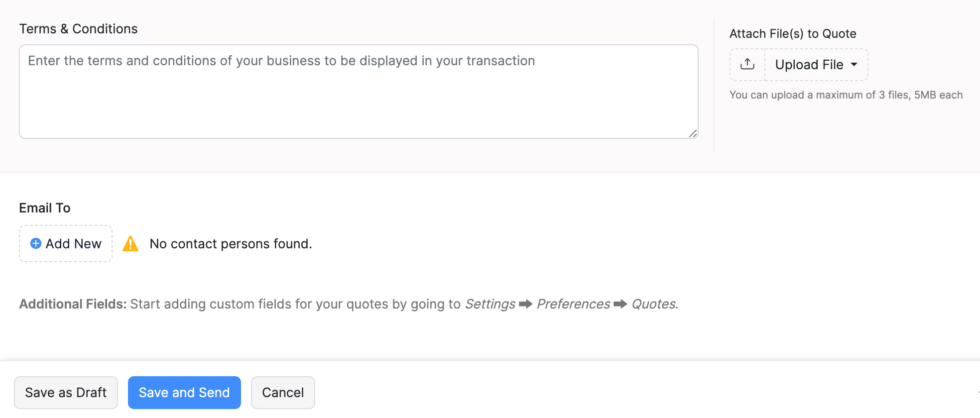Click the textarea resize handle corner
Screen dimensions: 980x418
point(693,133)
